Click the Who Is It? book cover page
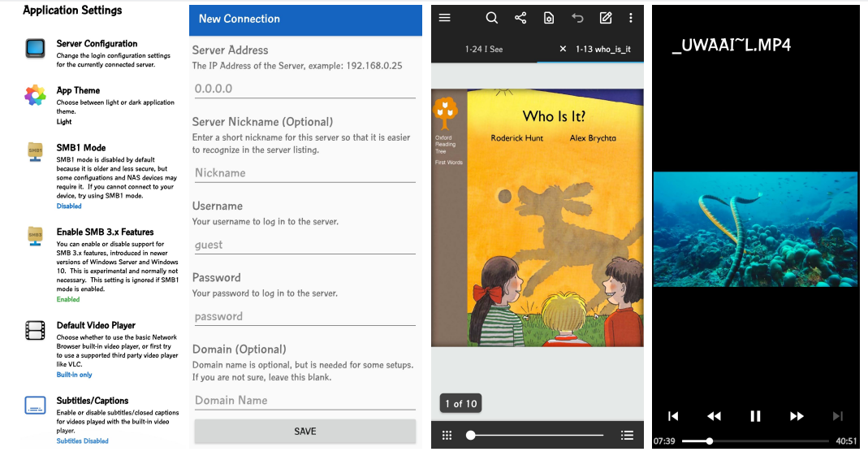The width and height of the screenshot is (868, 456). [537, 218]
